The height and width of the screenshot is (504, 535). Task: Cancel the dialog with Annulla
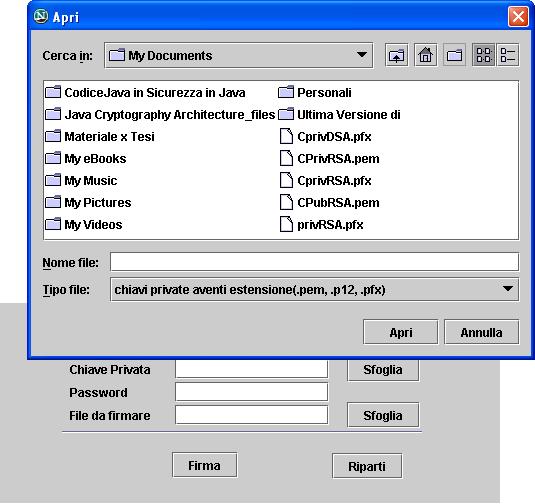(481, 332)
